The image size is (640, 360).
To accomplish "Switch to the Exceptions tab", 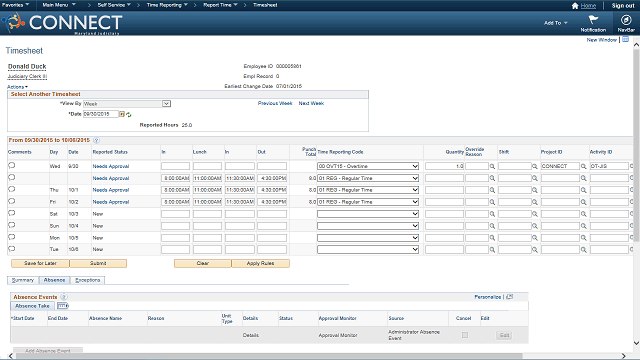I will 87,280.
